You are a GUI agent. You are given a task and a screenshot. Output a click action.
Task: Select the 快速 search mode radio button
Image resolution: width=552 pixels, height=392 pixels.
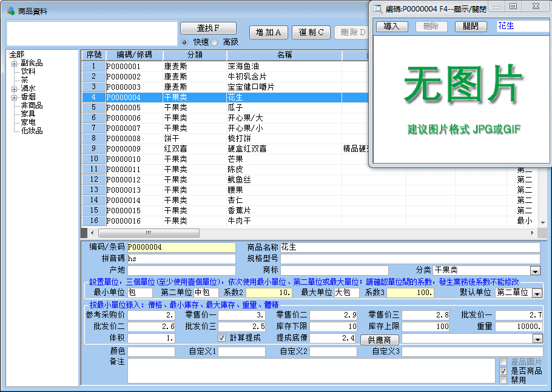(184, 42)
